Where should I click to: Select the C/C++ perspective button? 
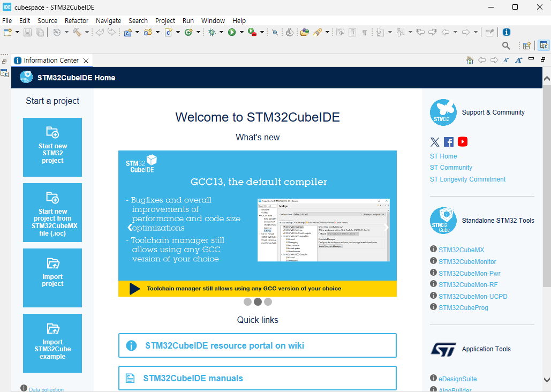click(x=544, y=46)
